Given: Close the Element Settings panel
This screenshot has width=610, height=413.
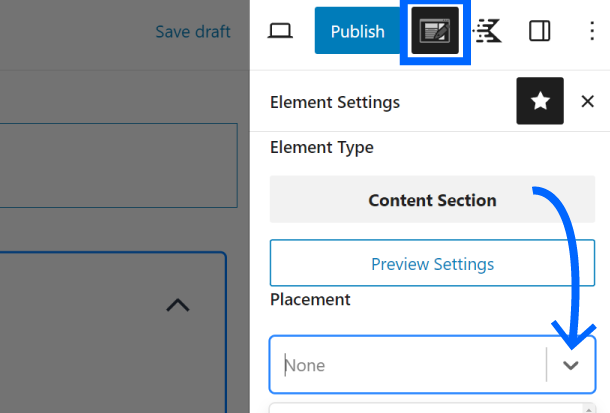Looking at the screenshot, I should [587, 102].
